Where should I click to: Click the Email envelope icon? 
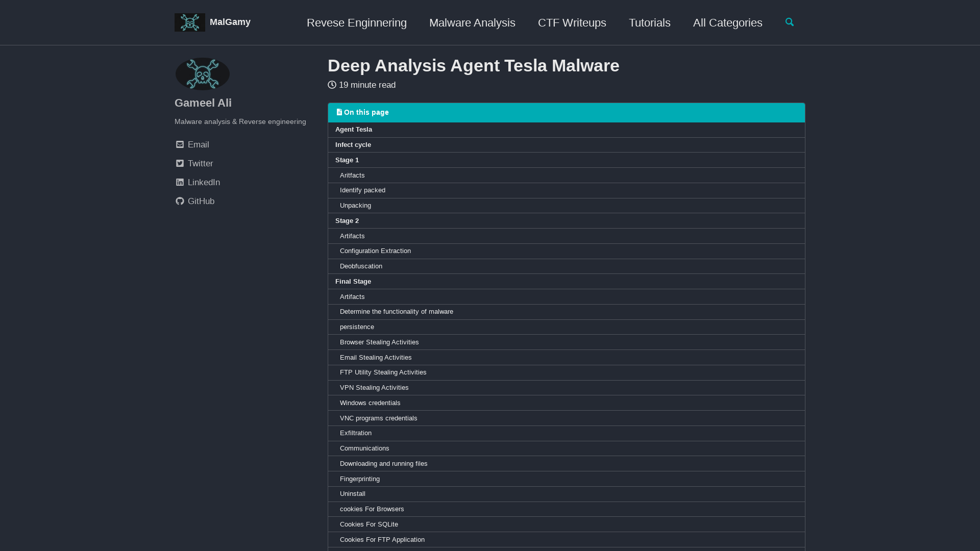pos(180,145)
